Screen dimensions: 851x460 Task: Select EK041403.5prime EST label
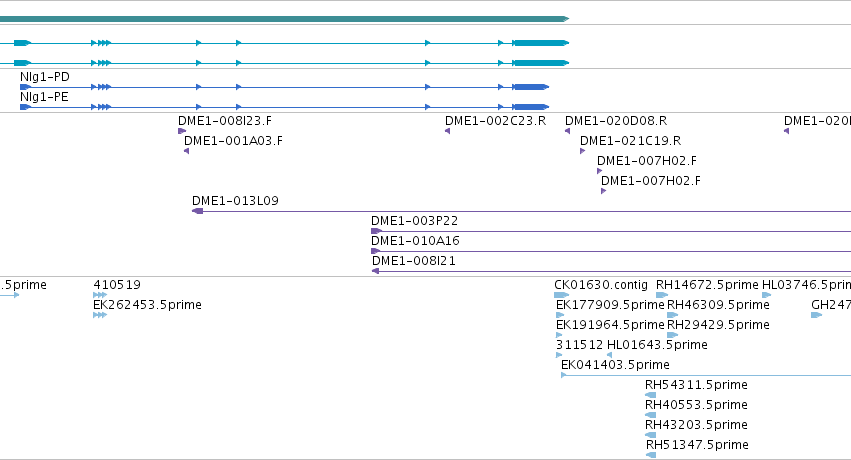[615, 365]
